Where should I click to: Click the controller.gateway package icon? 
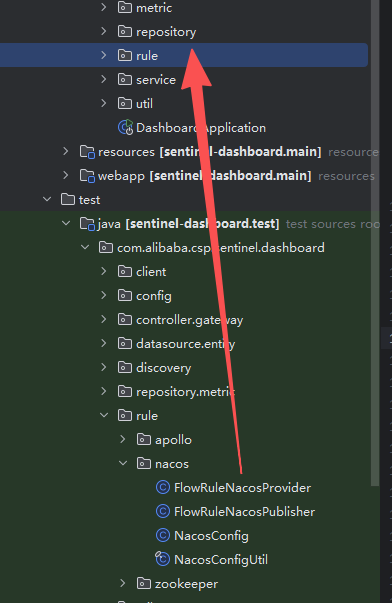tap(125, 320)
